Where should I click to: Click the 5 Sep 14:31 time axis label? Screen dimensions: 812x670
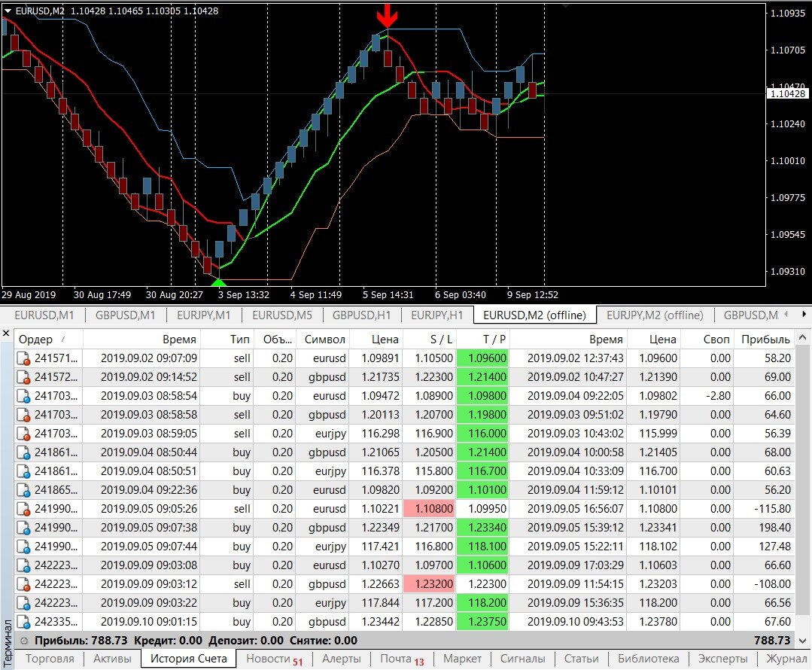click(388, 295)
